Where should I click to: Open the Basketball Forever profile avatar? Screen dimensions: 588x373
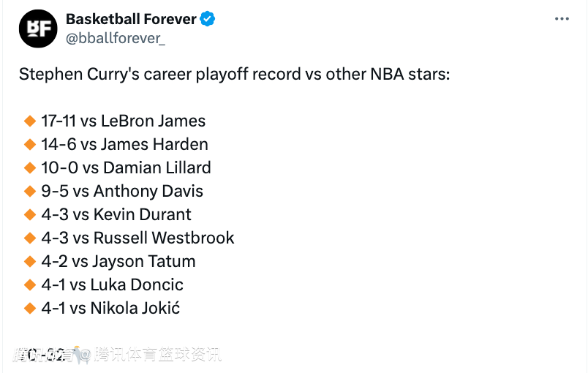tap(38, 29)
